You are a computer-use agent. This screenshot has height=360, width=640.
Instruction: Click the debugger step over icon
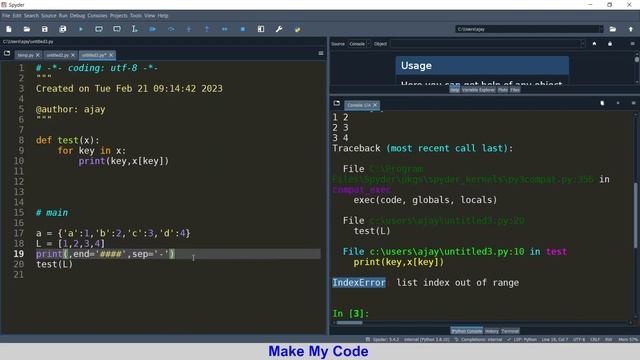coord(171,29)
